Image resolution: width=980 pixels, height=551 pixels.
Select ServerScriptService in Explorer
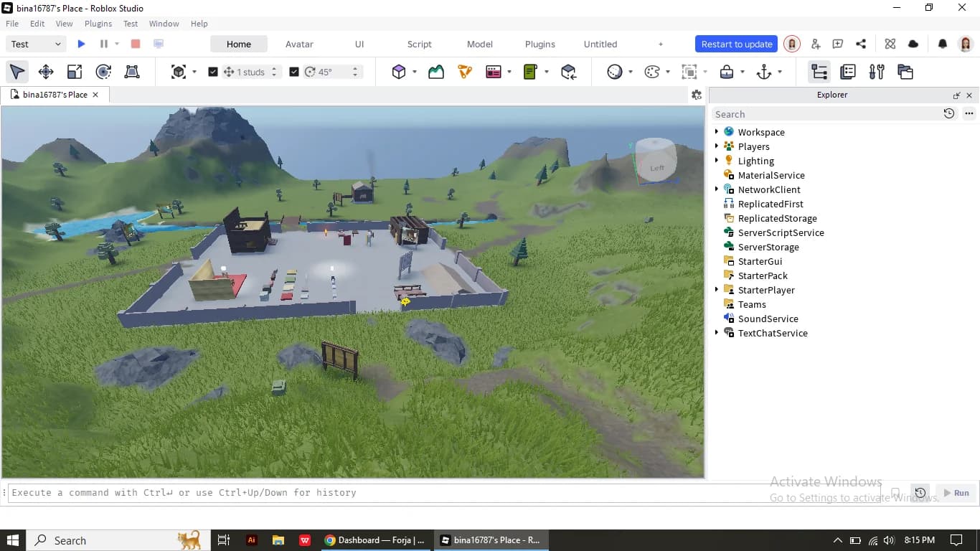coord(781,232)
